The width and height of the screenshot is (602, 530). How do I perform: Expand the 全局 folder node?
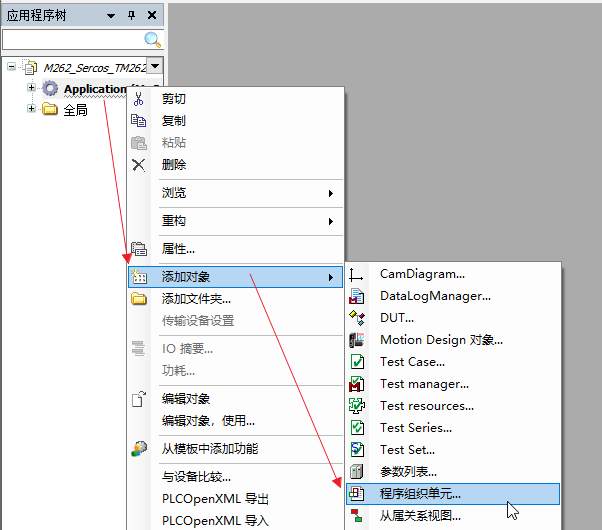pos(31,109)
